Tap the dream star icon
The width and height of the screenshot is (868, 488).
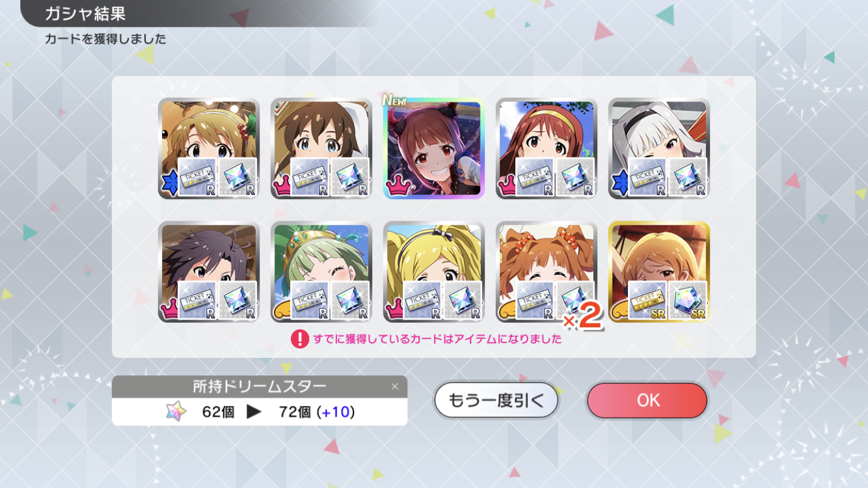click(176, 411)
